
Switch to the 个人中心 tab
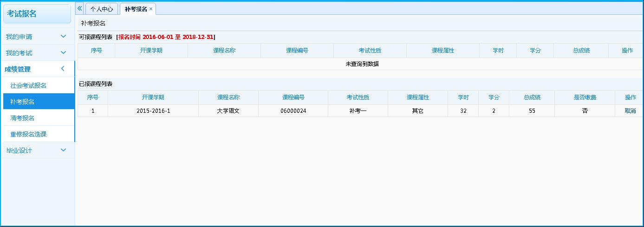tap(101, 9)
